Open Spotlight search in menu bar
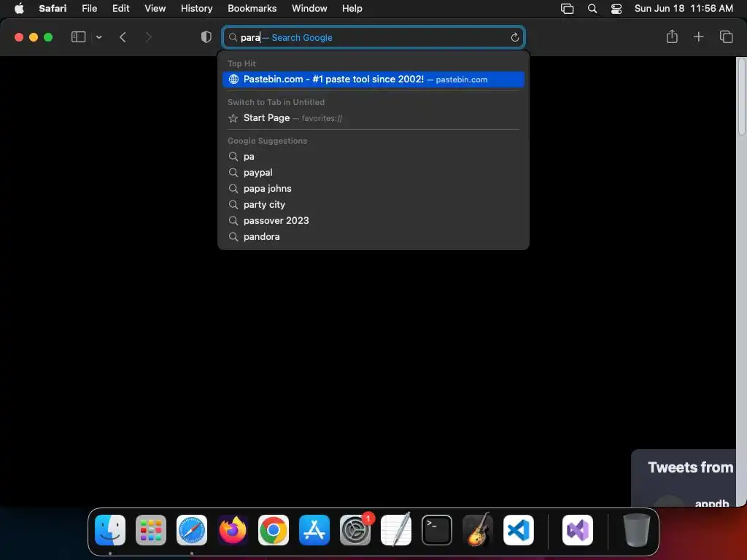This screenshot has width=747, height=560. 592,9
